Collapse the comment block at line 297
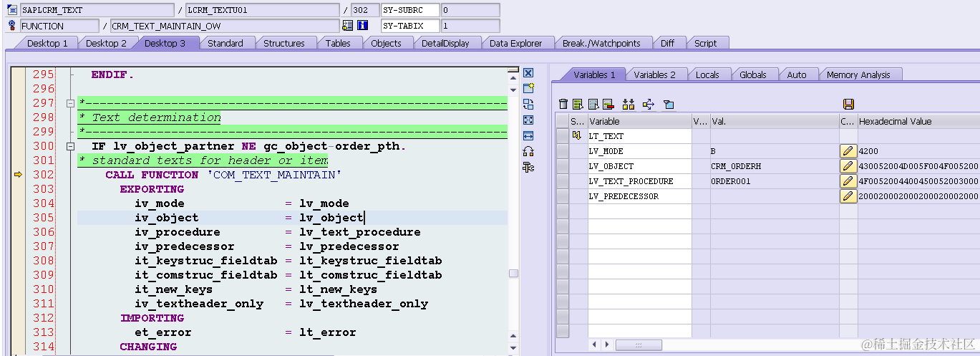This screenshot has height=356, width=980. point(70,103)
